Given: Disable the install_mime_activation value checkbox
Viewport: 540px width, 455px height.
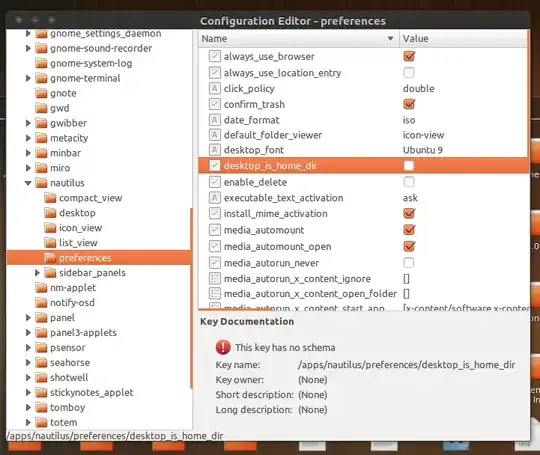Looking at the screenshot, I should click(409, 214).
